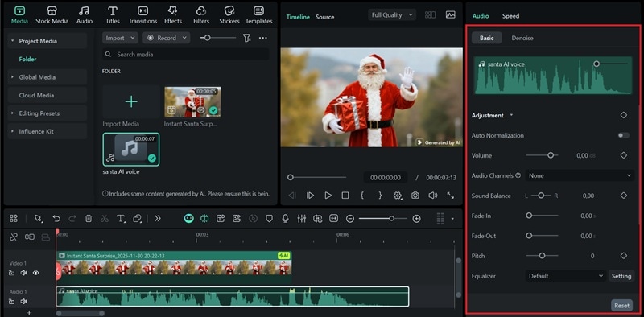Expand the Editing Presets item
The height and width of the screenshot is (317, 644).
click(12, 113)
